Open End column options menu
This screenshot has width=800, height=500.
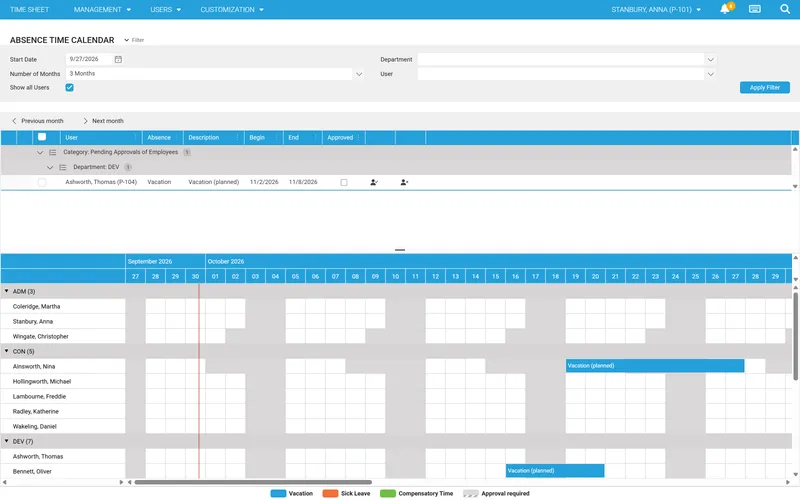(x=315, y=137)
